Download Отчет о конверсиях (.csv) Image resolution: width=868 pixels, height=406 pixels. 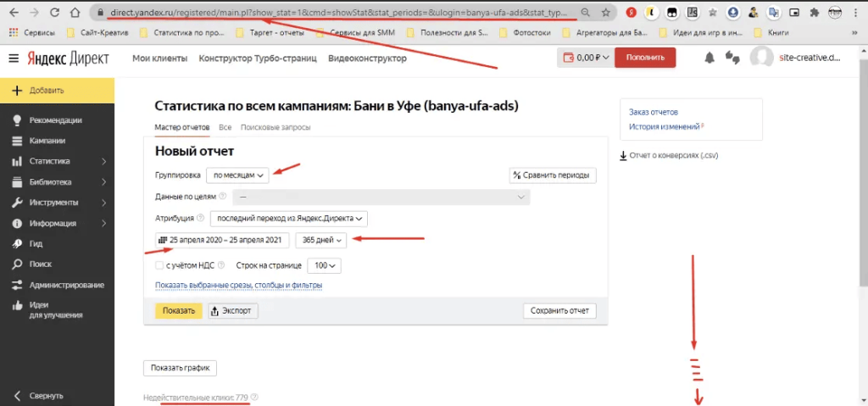coord(669,156)
